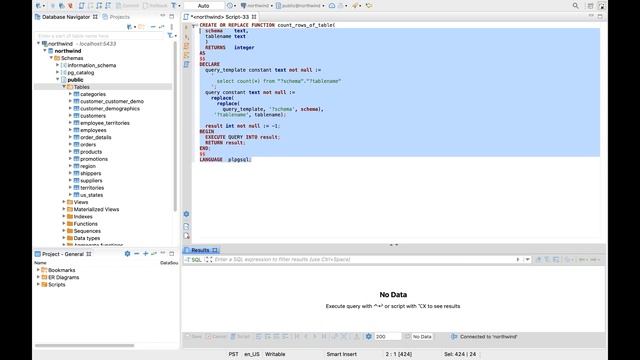Click the search magnifier icon in top toolbar
Screen dimensions: 640x360
click(x=576, y=6)
